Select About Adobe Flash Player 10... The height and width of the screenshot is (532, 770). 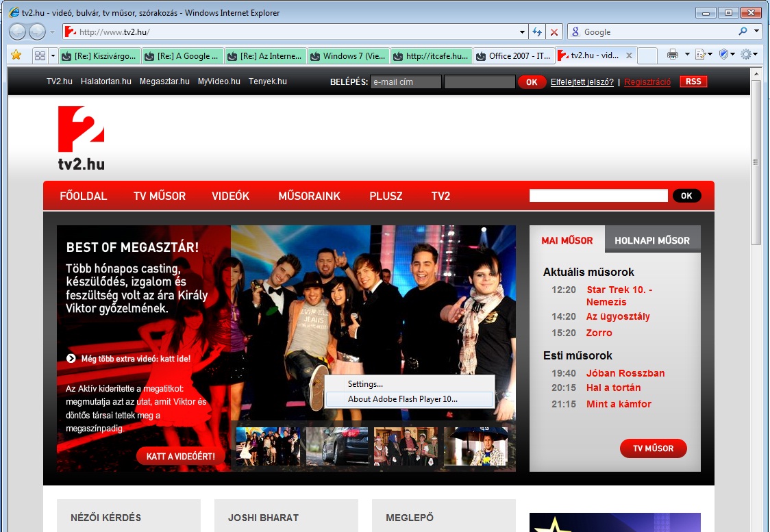click(410, 399)
